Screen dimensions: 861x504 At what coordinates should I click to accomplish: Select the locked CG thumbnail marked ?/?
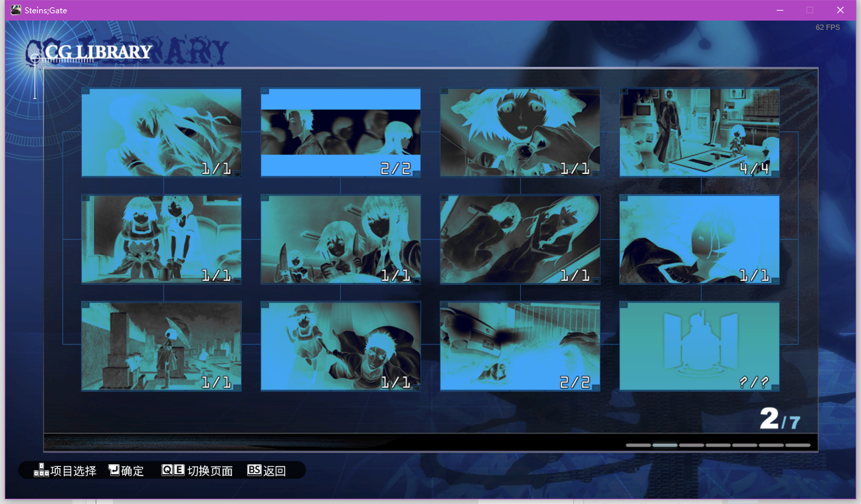tap(700, 346)
